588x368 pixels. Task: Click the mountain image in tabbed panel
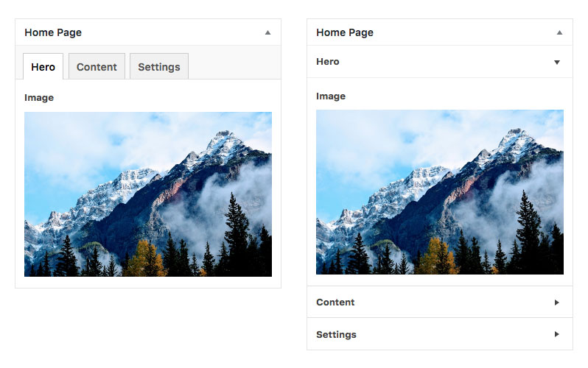(148, 194)
